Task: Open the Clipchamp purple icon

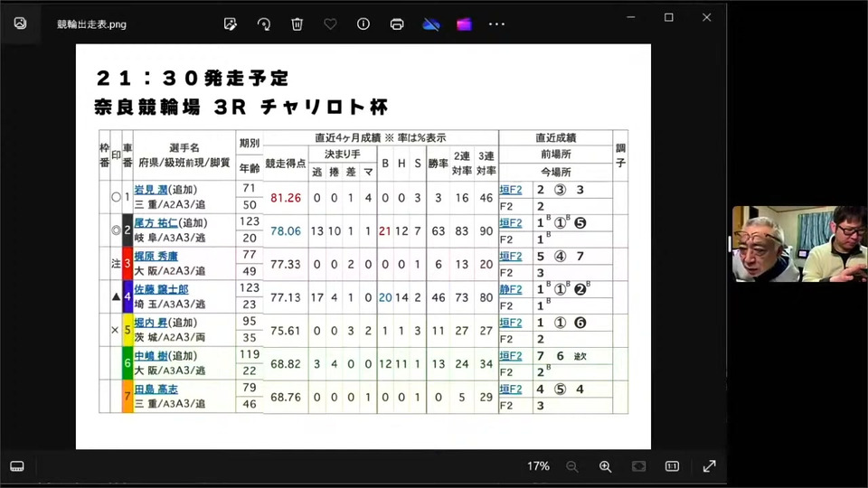Action: click(x=464, y=23)
